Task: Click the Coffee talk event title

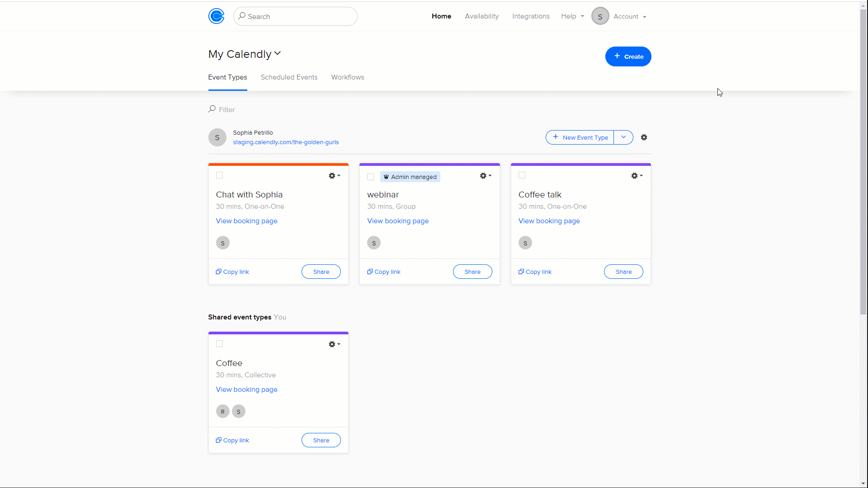Action: coord(540,195)
